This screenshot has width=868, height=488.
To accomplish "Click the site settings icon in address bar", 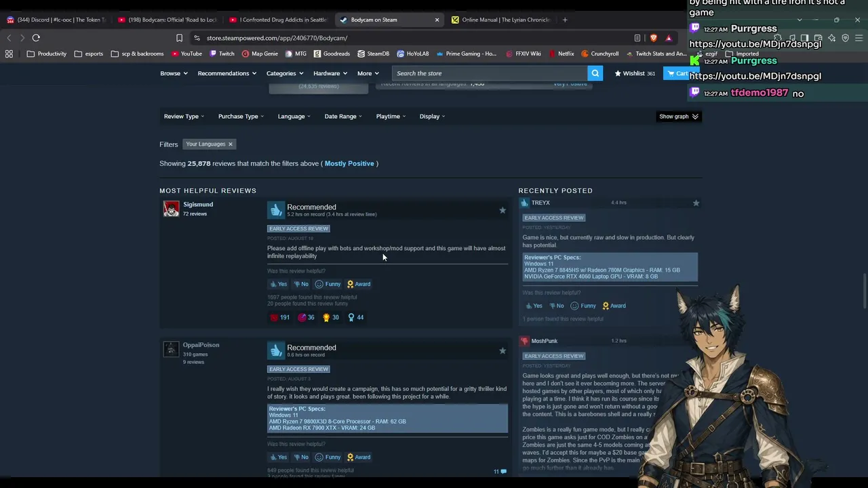I will 197,38.
